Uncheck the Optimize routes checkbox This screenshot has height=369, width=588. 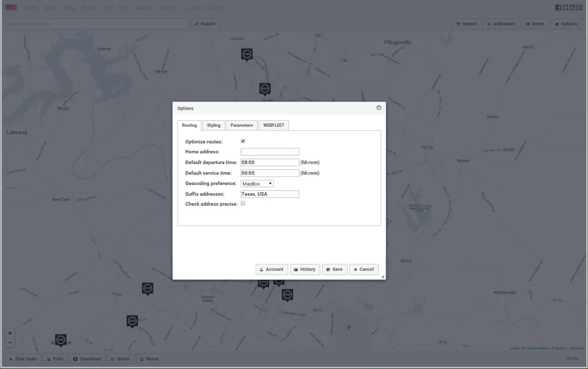point(243,141)
